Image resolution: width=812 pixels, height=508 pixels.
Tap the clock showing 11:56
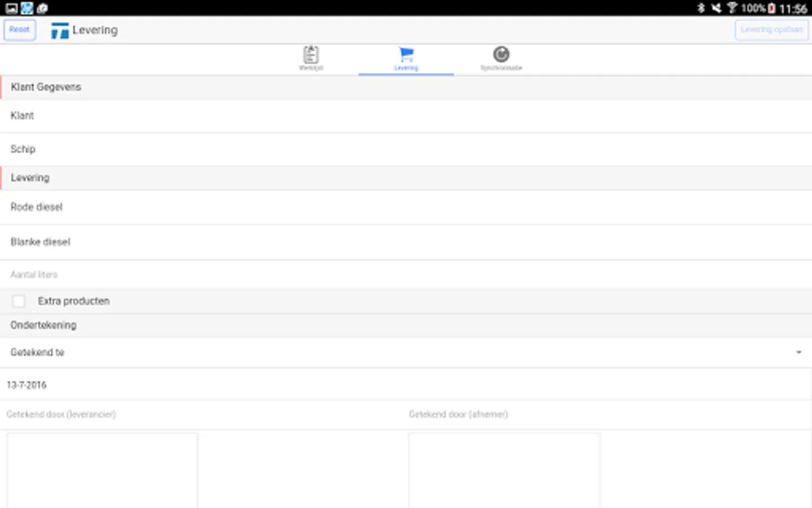793,8
